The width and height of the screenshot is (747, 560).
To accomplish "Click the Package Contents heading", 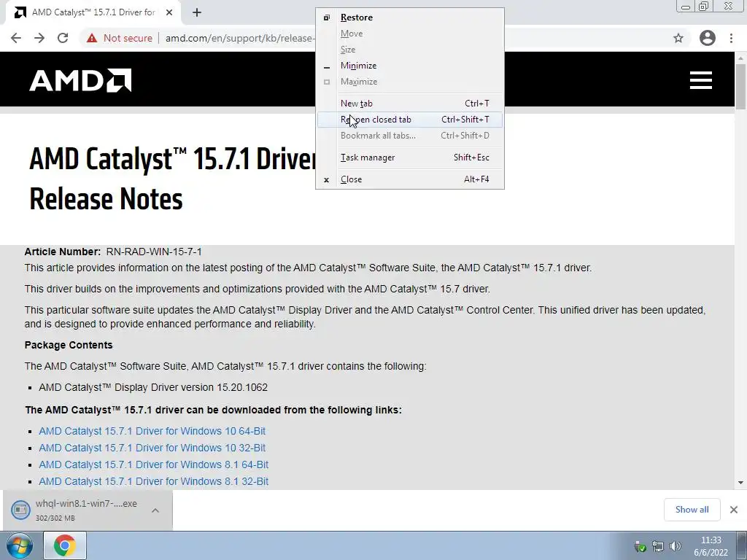I will point(69,345).
